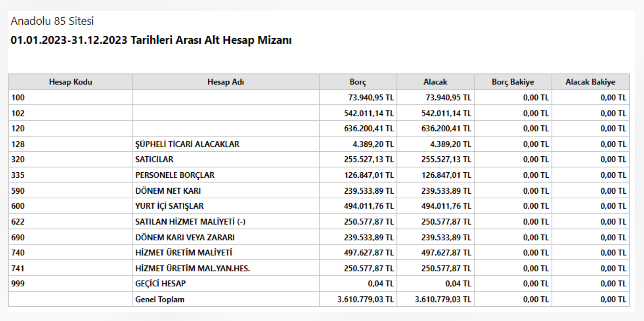Image resolution: width=644 pixels, height=321 pixels.
Task: Click DÖNEM KARI VEYA ZARARI cell
Action: pos(226,237)
